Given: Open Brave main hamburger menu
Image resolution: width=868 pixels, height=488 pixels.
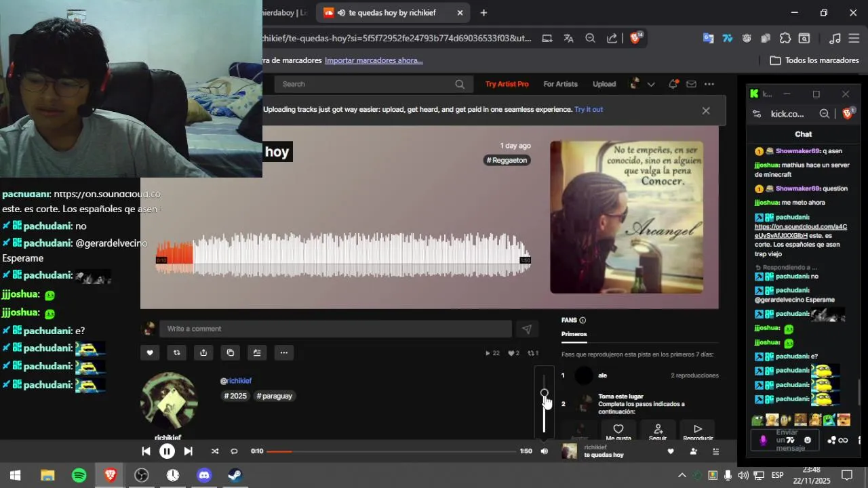Looking at the screenshot, I should tap(854, 38).
